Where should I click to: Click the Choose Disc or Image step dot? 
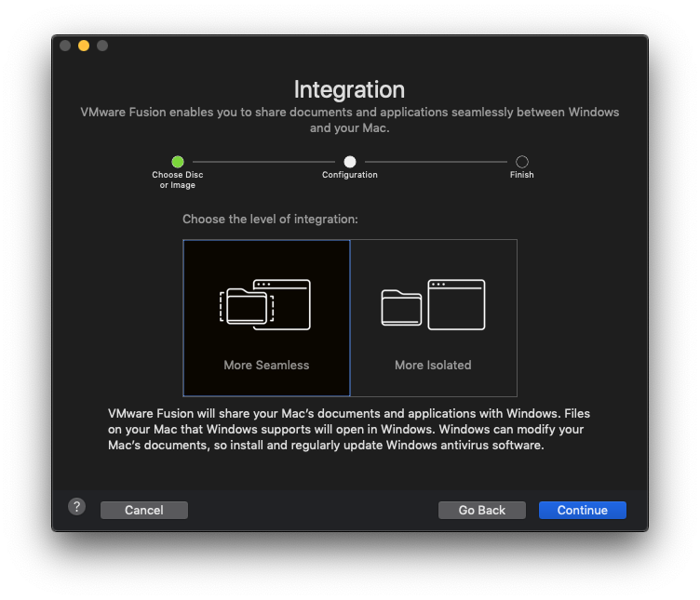178,162
